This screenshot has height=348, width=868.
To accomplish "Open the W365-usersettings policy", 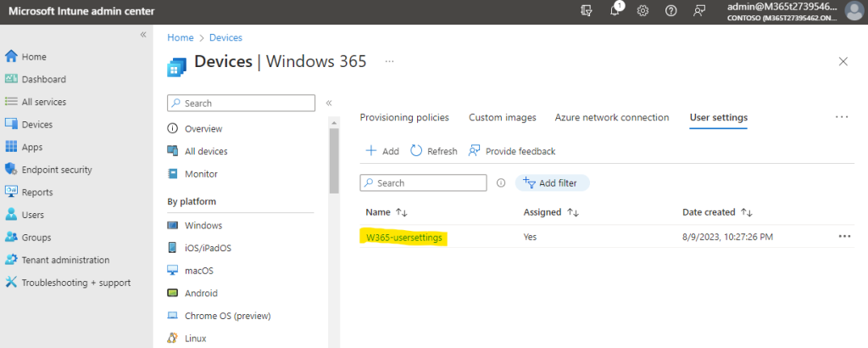I will coord(404,237).
